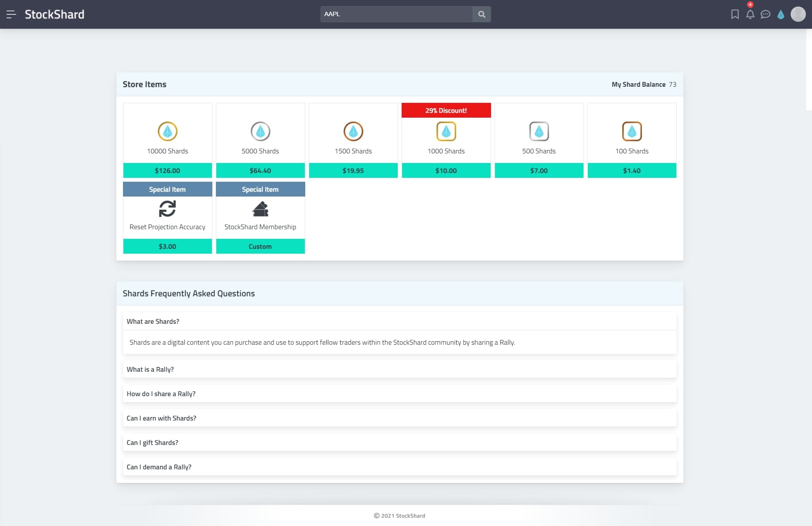Select the 5000 Shards silver icon
This screenshot has height=526, width=812.
pyautogui.click(x=260, y=131)
